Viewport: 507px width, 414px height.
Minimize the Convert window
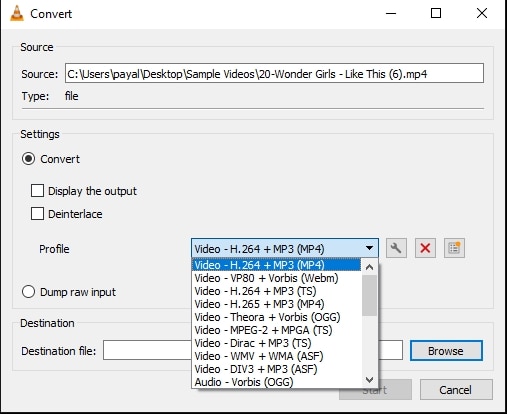pyautogui.click(x=391, y=14)
